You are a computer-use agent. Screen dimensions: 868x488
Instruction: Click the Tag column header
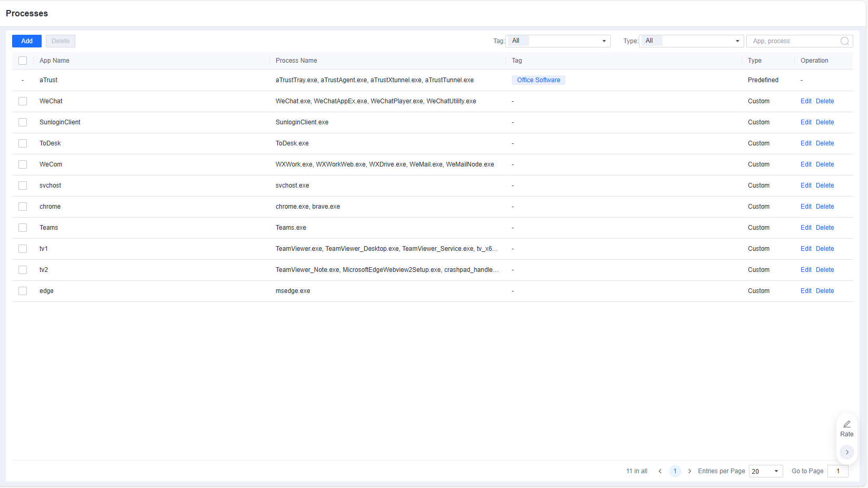517,61
